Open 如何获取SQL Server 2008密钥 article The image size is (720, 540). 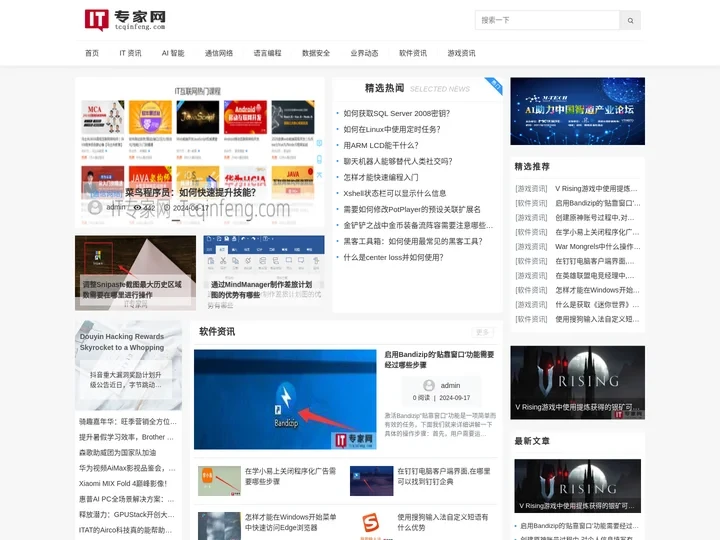397,113
